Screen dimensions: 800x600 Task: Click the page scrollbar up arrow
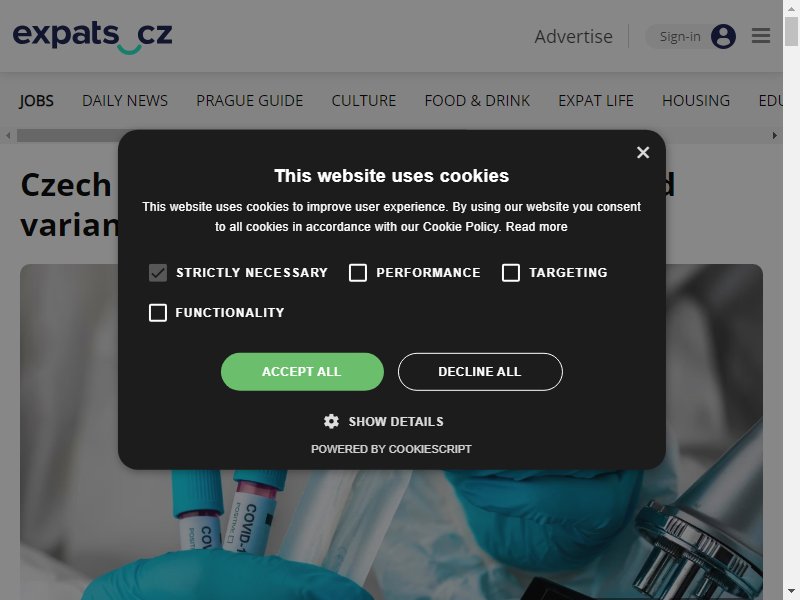(x=791, y=8)
